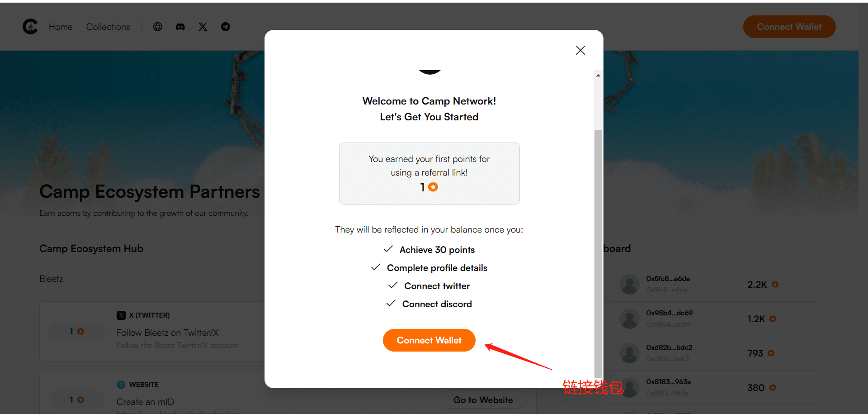Click the avatar of 0x98b4...dc69
Screen dimensions: 868x414
(629, 319)
